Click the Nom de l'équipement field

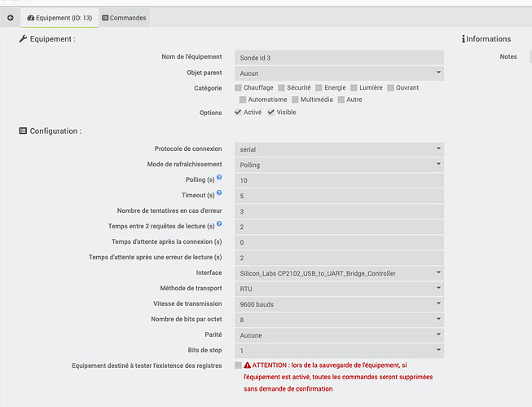(x=339, y=57)
